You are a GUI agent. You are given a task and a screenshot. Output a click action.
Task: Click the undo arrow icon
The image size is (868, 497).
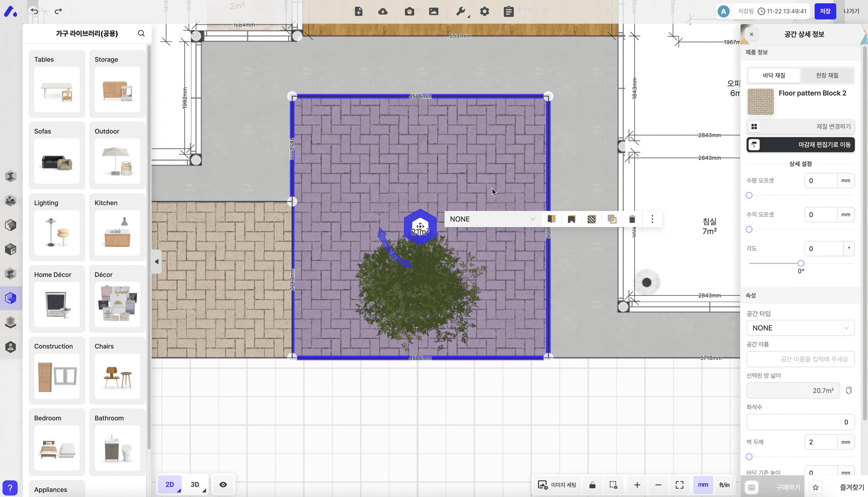tap(34, 11)
